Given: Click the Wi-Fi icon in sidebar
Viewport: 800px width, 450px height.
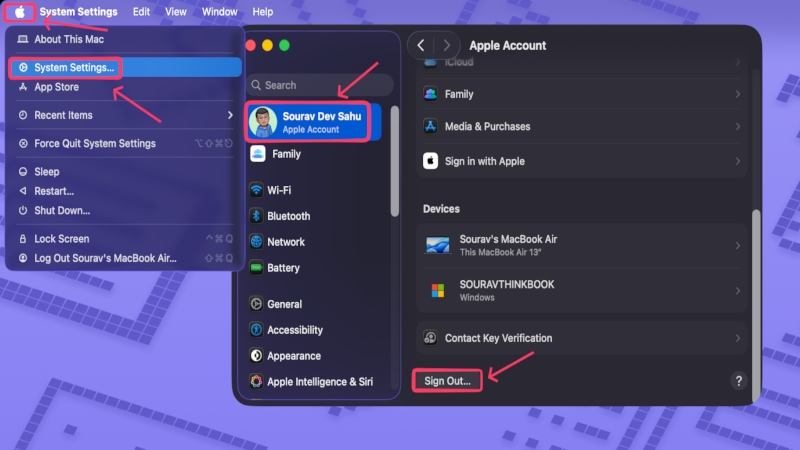Looking at the screenshot, I should point(256,190).
